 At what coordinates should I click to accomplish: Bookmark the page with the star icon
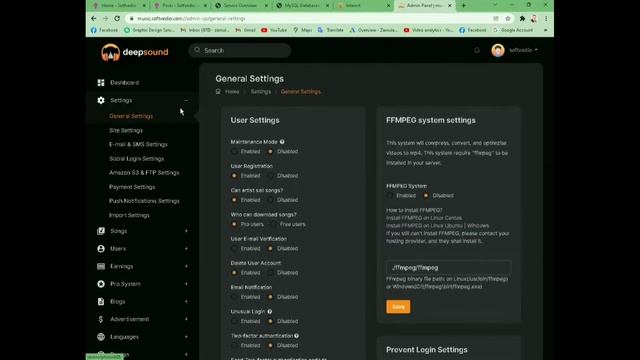point(508,18)
